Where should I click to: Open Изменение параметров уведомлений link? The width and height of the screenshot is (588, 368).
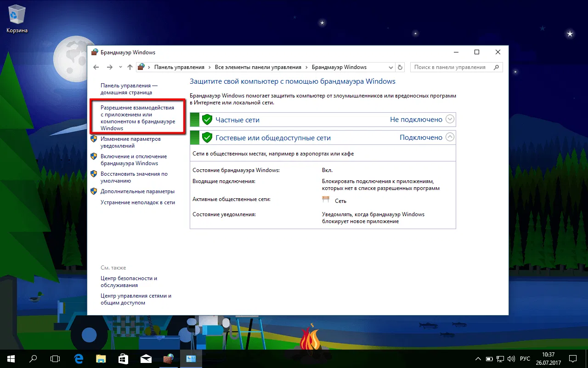click(131, 142)
